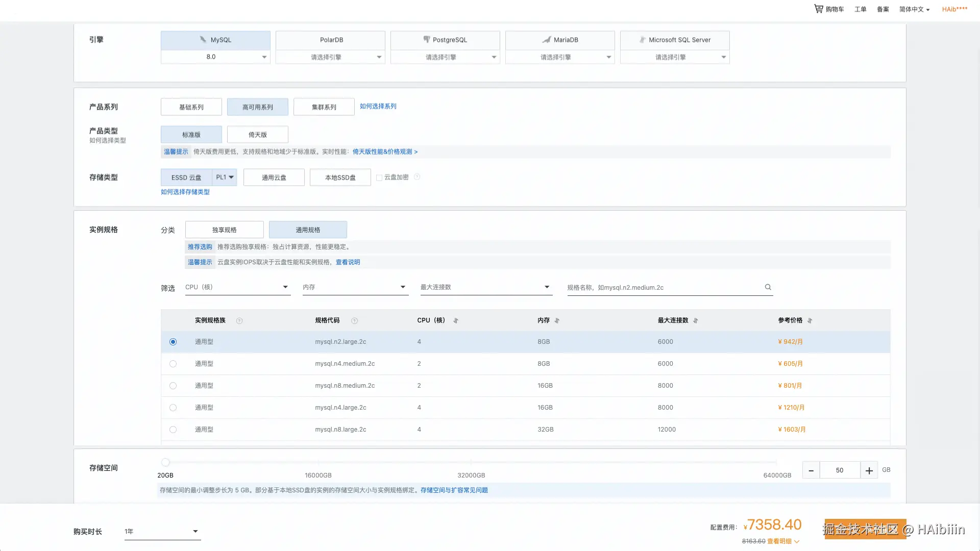The width and height of the screenshot is (980, 551).
Task: Select the PolarDB engine card
Action: (x=330, y=40)
